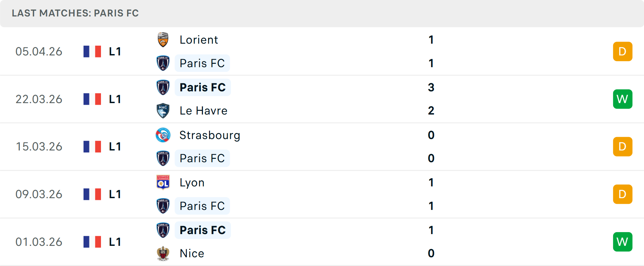
Task: Click win badge for Le Havre match
Action: point(623,99)
